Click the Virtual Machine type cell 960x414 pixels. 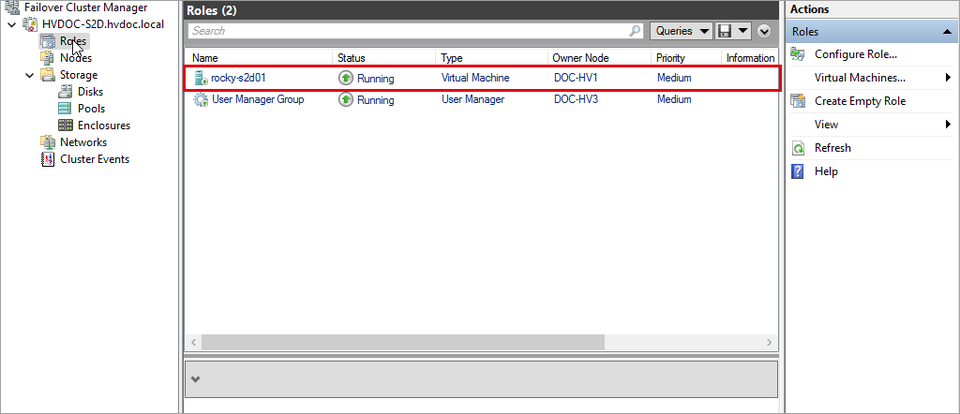click(x=475, y=78)
